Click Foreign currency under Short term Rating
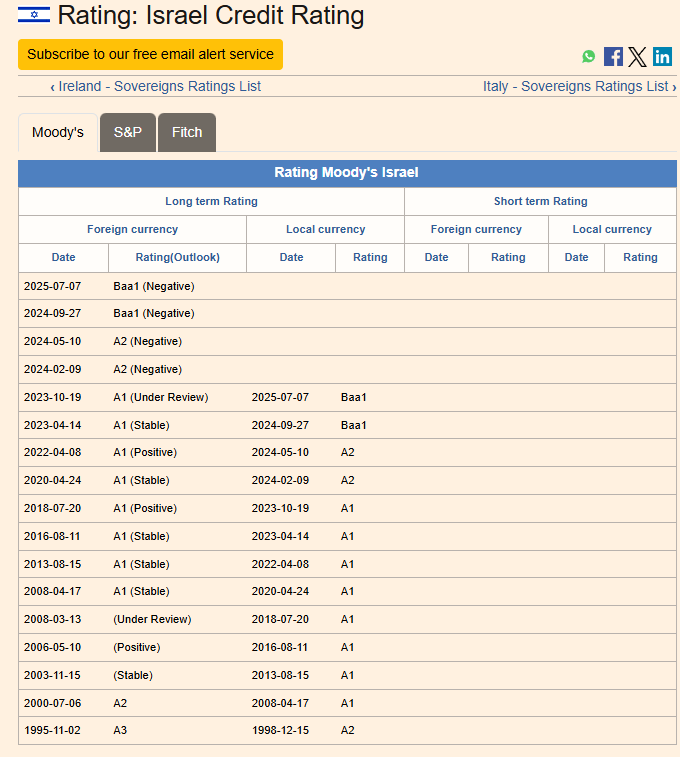Image resolution: width=680 pixels, height=757 pixels. pos(476,229)
